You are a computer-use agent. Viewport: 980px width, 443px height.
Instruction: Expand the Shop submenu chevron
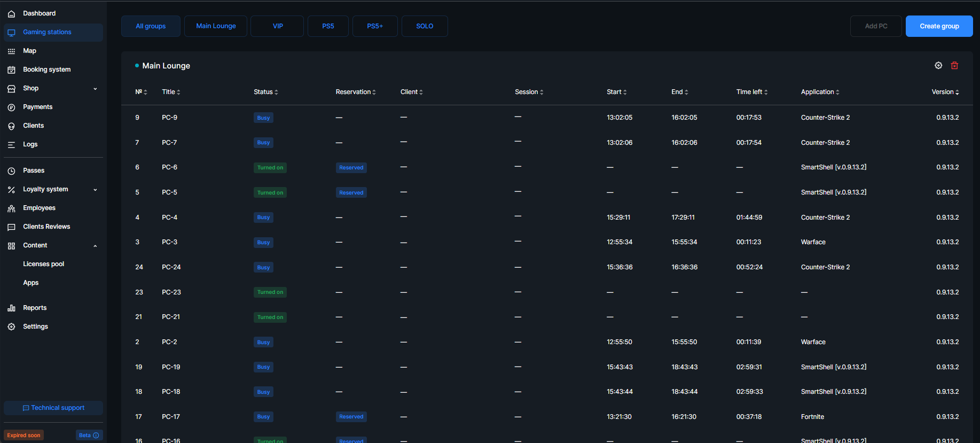(x=95, y=89)
